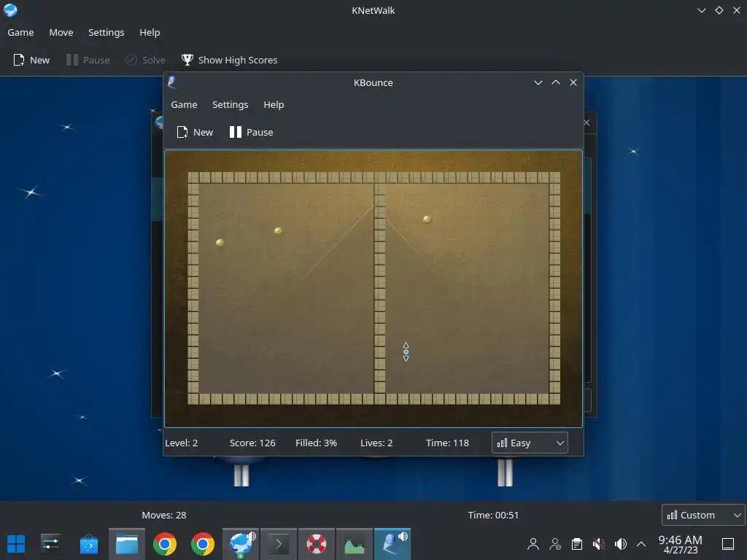Click the ball in KBounce right chamber
747x560 pixels.
[427, 219]
